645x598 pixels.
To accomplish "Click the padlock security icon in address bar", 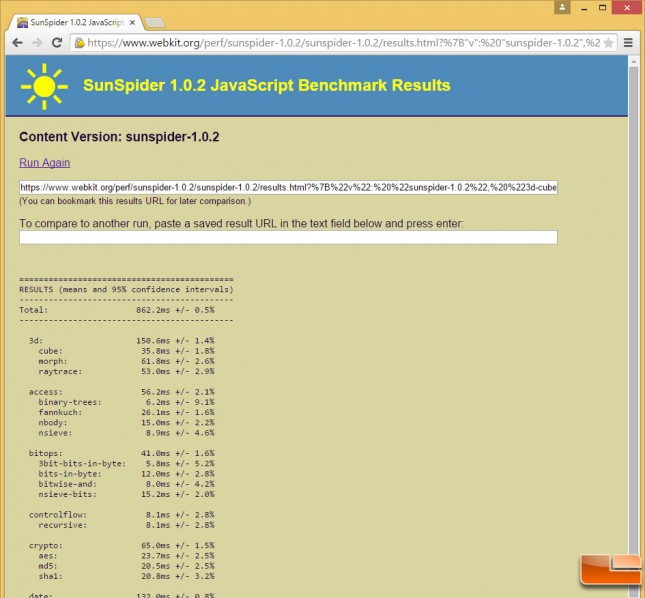I will [x=79, y=43].
